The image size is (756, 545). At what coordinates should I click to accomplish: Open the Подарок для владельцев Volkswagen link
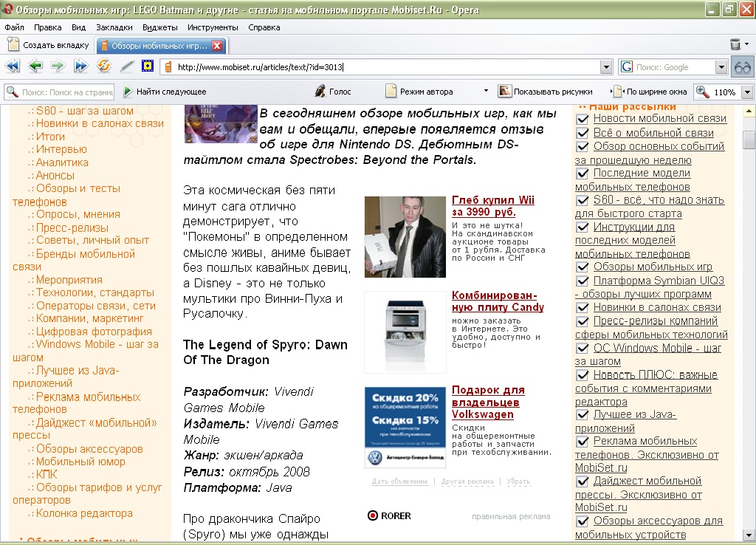[488, 402]
